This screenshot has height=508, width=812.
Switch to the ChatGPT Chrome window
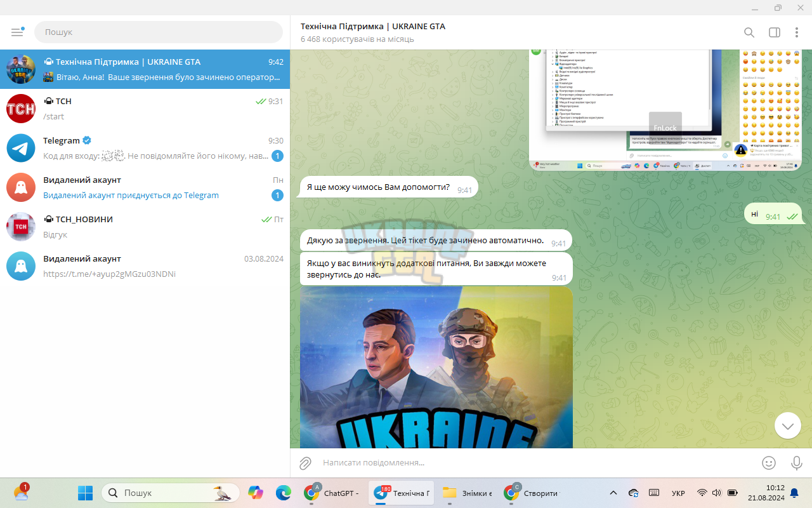tap(332, 493)
